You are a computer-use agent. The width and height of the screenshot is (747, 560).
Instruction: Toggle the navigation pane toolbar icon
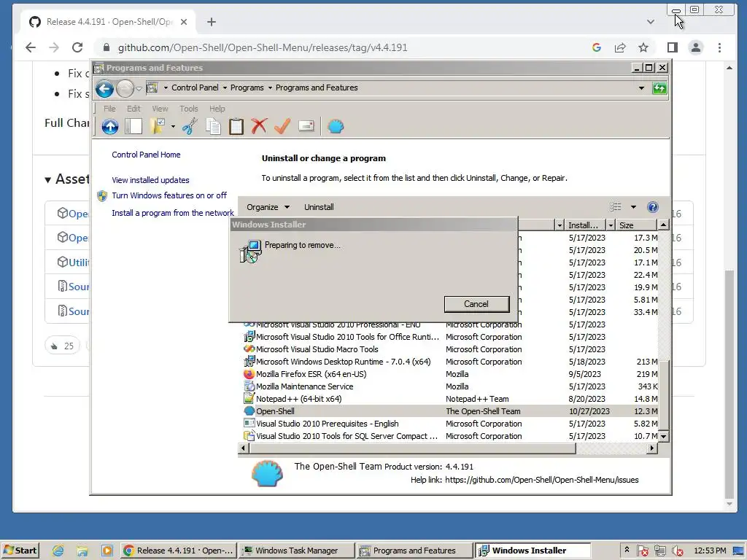(133, 127)
